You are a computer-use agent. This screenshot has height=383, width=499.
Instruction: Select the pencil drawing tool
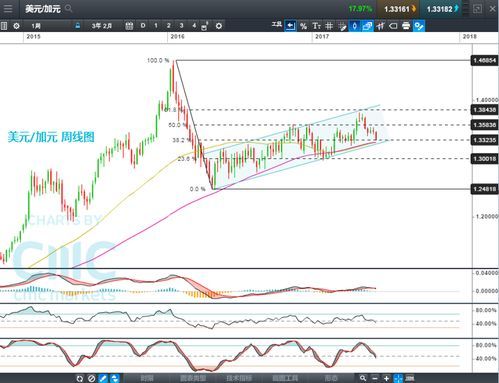(342, 26)
